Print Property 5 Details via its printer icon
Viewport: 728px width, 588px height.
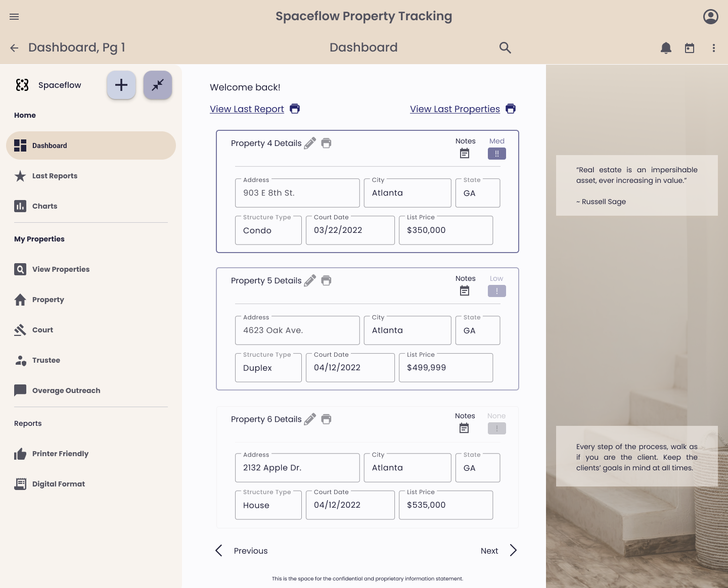[326, 280]
